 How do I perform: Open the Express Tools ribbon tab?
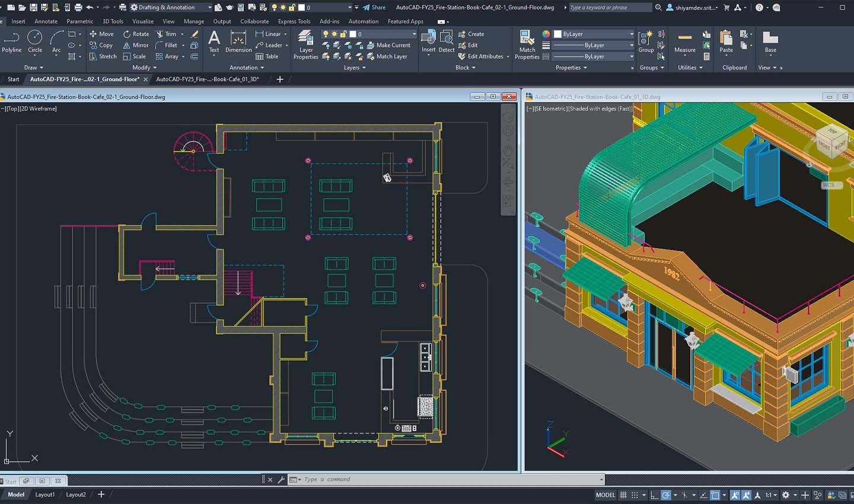click(x=294, y=21)
